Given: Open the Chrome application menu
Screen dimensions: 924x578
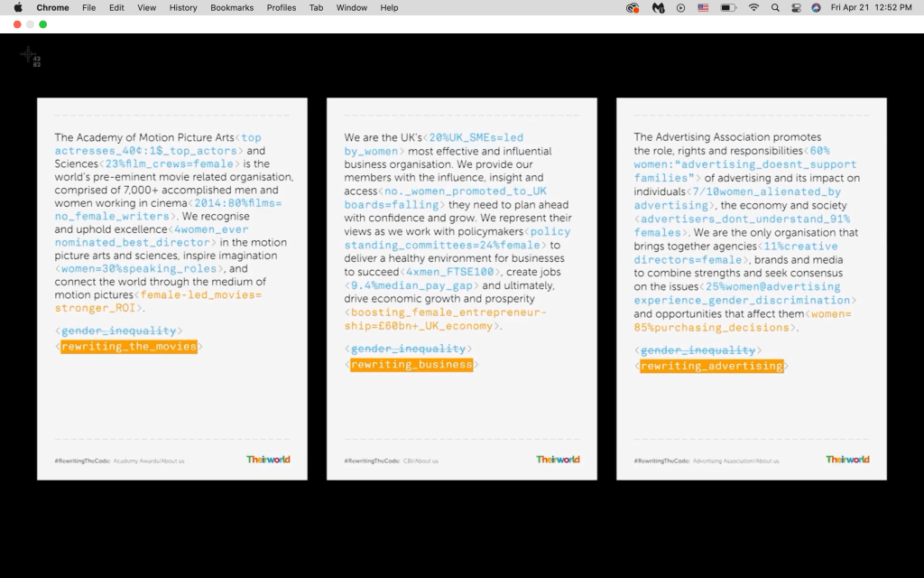Looking at the screenshot, I should [x=52, y=7].
